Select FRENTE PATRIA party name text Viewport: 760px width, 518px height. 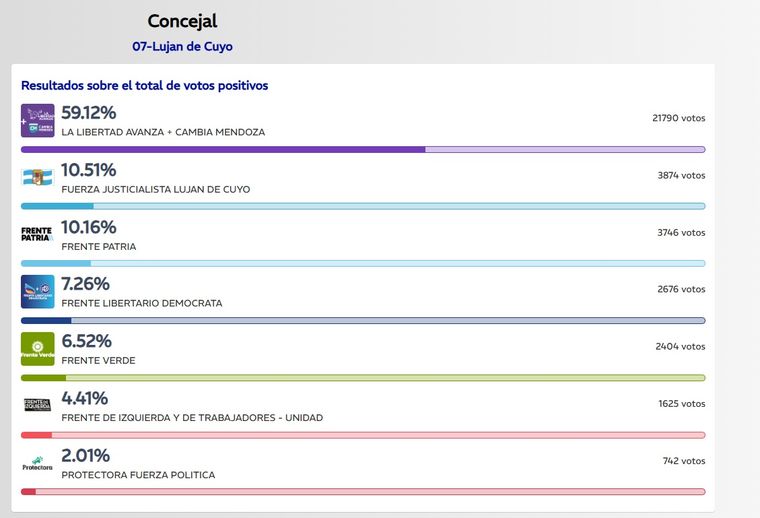(99, 246)
